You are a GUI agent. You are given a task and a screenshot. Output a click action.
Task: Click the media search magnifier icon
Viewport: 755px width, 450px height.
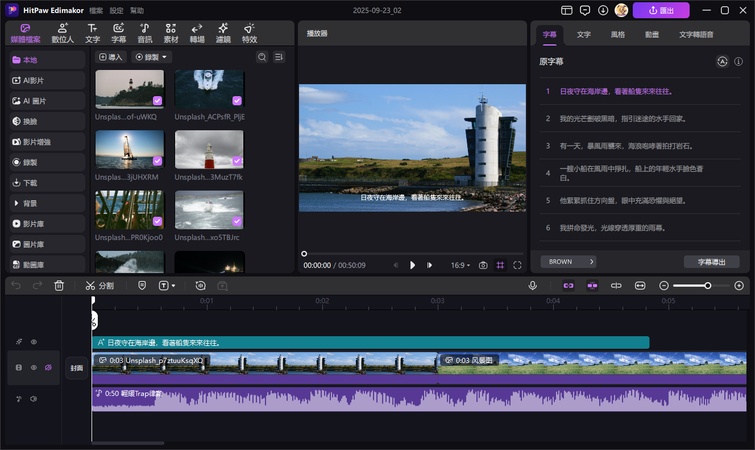[262, 57]
